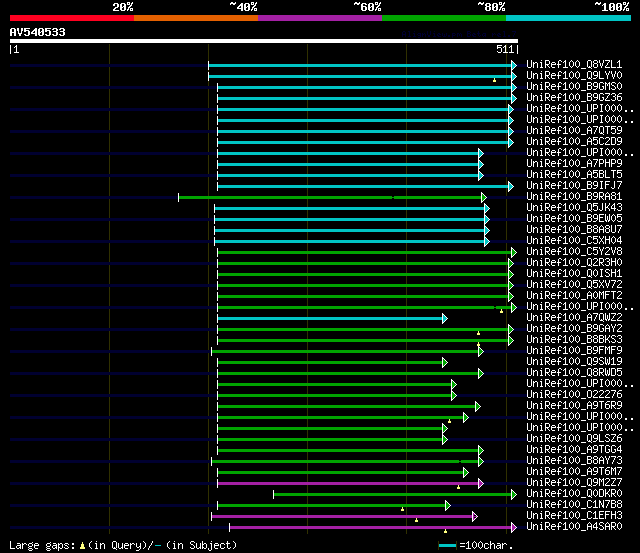640x553 pixels.
Task: Open the UniRef100_A7QT59 hit label
Action: (x=574, y=131)
